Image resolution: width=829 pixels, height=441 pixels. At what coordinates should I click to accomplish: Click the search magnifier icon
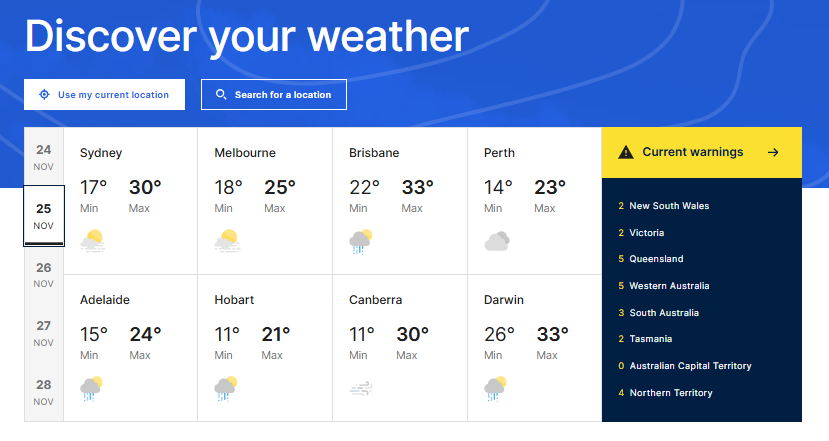[x=221, y=95]
